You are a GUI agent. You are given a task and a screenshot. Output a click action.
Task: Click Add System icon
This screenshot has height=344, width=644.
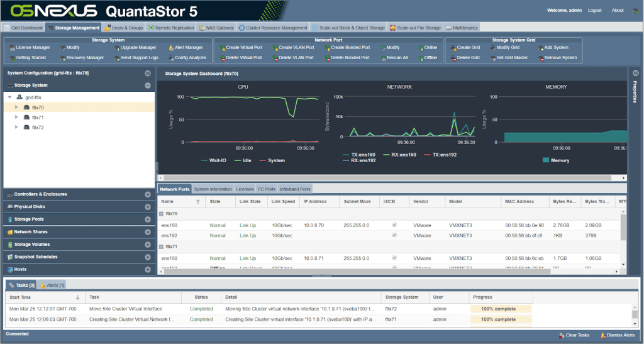(x=540, y=48)
